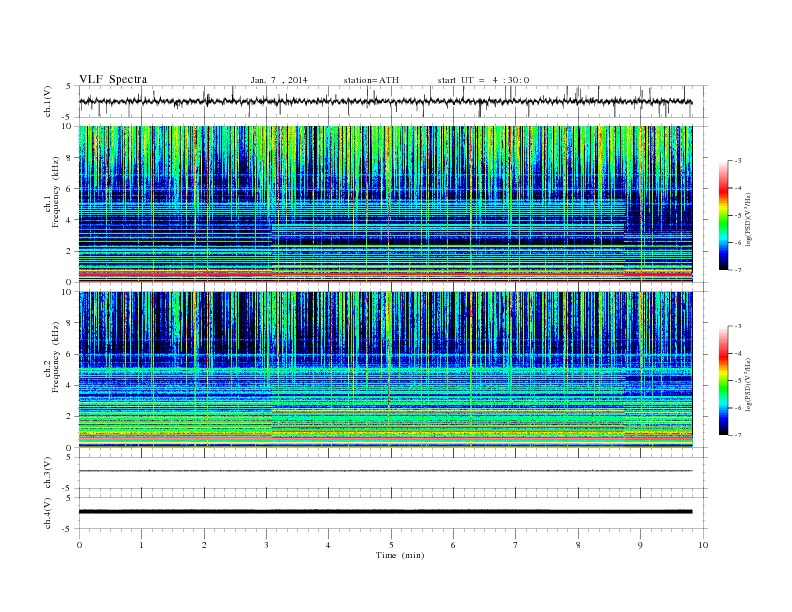
Task: Click the ch.3(V) axis label
Action: point(48,473)
